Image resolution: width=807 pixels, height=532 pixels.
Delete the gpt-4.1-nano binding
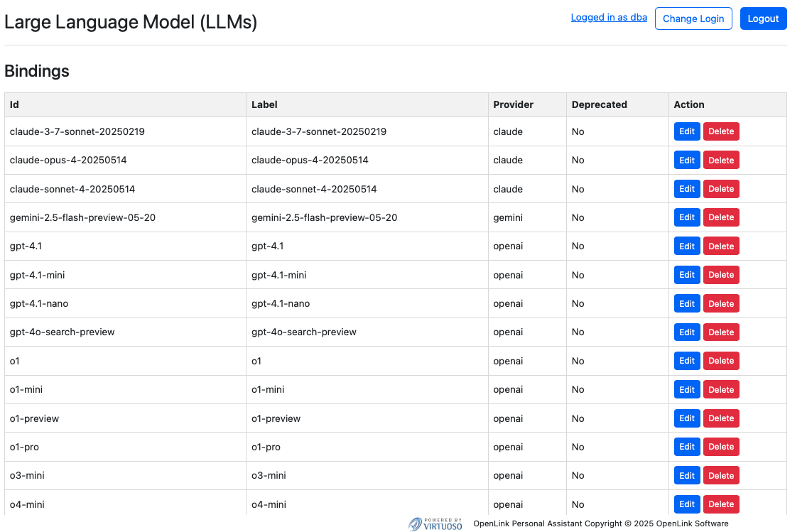[721, 303]
